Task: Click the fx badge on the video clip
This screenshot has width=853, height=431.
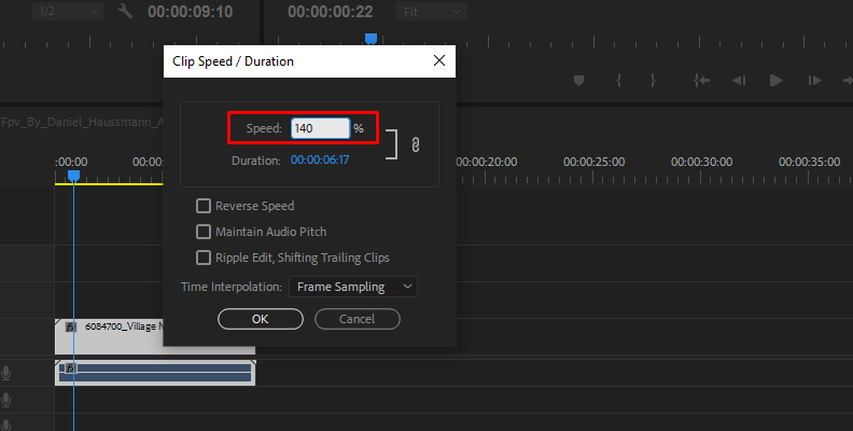Action: click(71, 327)
